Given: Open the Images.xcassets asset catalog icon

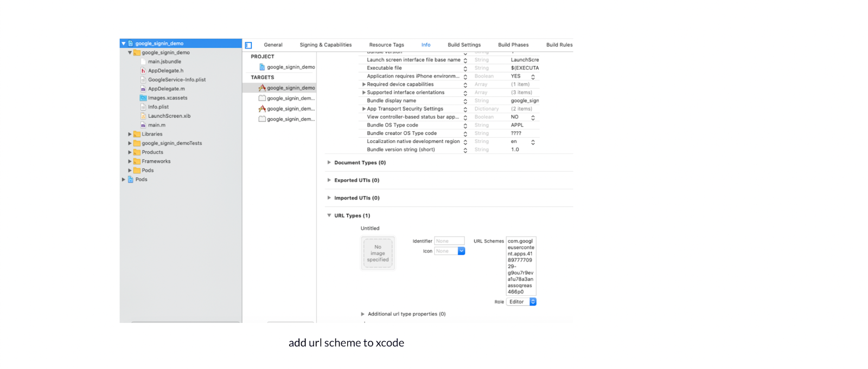Looking at the screenshot, I should point(143,98).
